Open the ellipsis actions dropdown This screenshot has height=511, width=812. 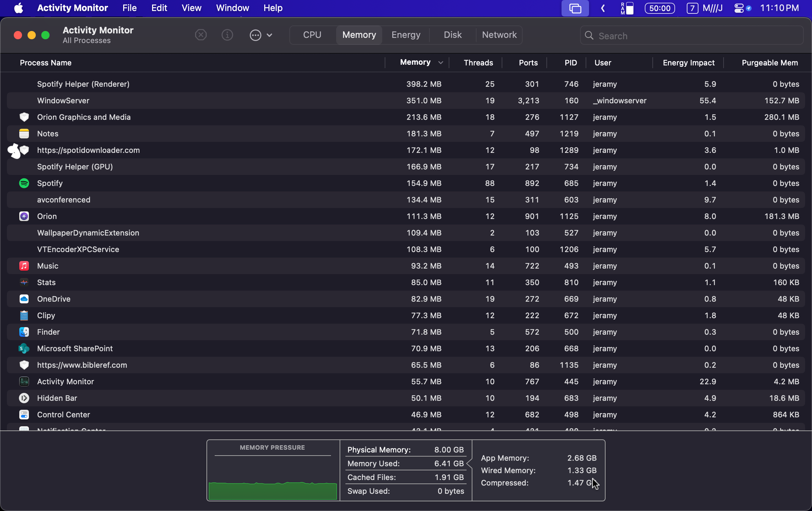(261, 35)
